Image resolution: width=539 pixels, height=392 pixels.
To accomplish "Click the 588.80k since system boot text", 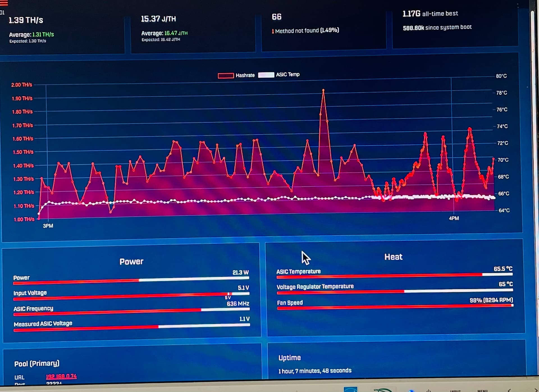I will [437, 28].
